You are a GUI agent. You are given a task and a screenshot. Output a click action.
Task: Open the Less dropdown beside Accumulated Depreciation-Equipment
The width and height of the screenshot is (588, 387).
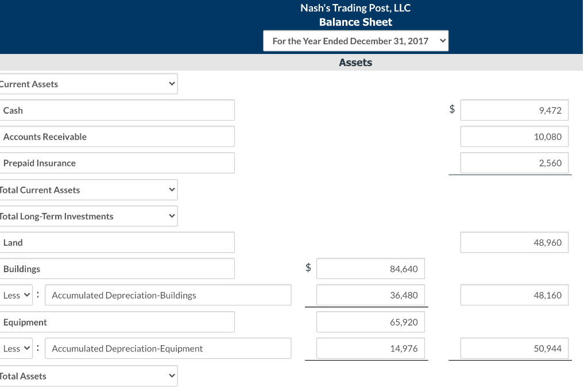click(17, 348)
